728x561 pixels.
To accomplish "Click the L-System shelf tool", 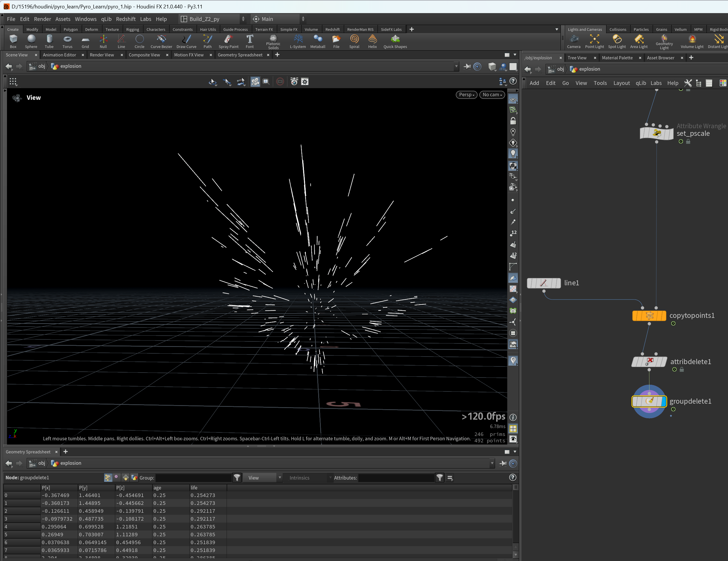I will tap(298, 41).
